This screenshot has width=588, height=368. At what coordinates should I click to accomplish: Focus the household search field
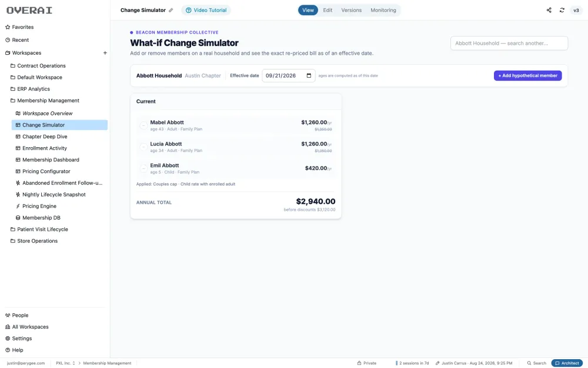click(x=509, y=43)
